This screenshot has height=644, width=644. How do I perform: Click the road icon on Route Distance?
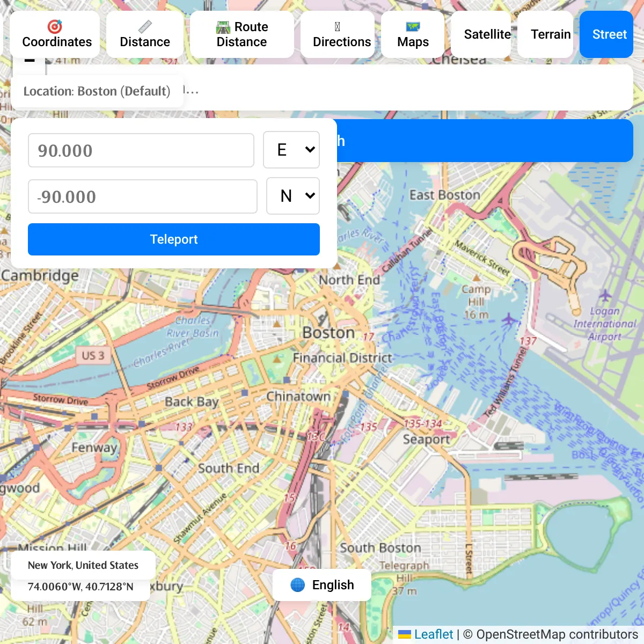tap(223, 27)
